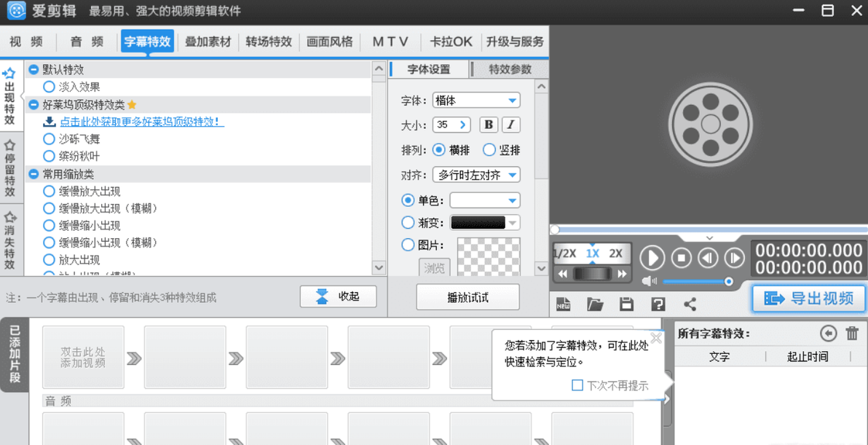Open an existing project with the folder icon
868x445 pixels.
[x=595, y=304]
